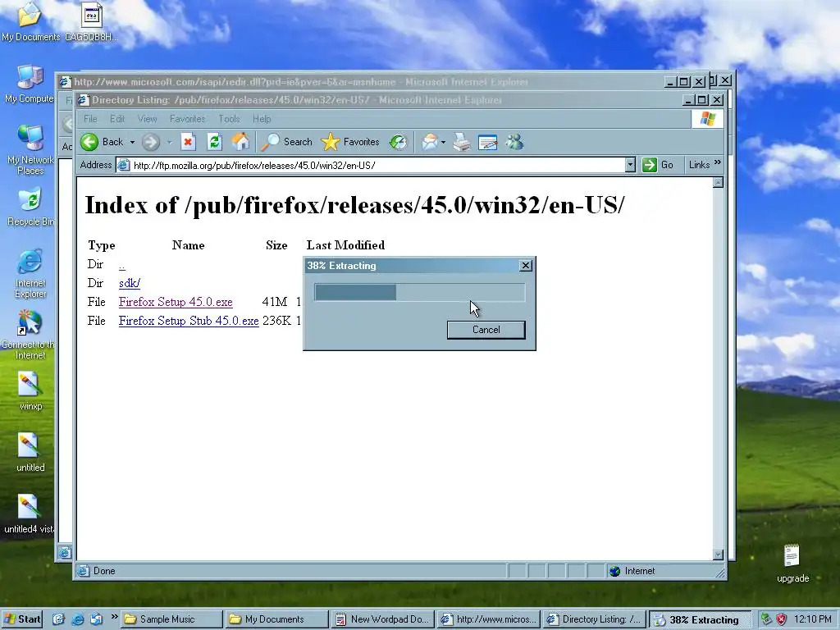Open the File menu
Screen dimensions: 840x630
[90, 119]
